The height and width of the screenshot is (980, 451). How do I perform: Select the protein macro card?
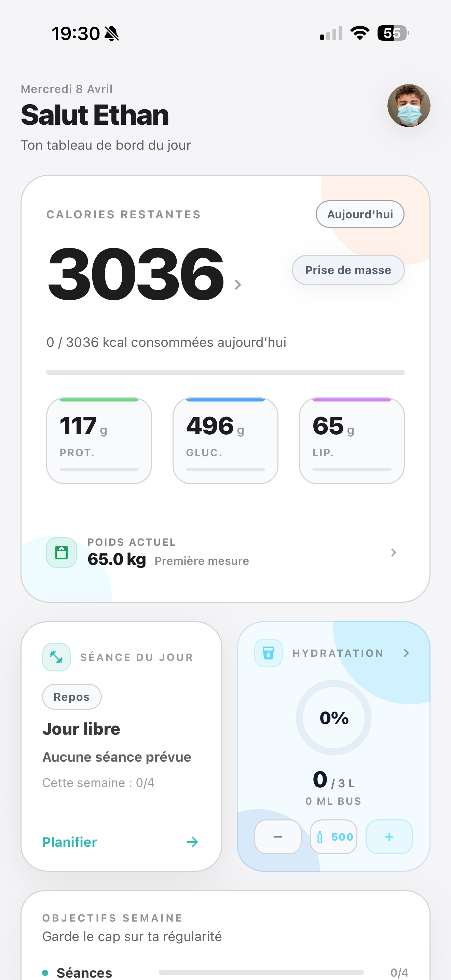pos(99,440)
